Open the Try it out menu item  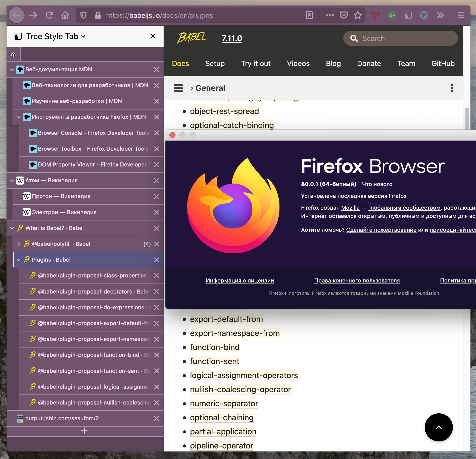pos(256,64)
